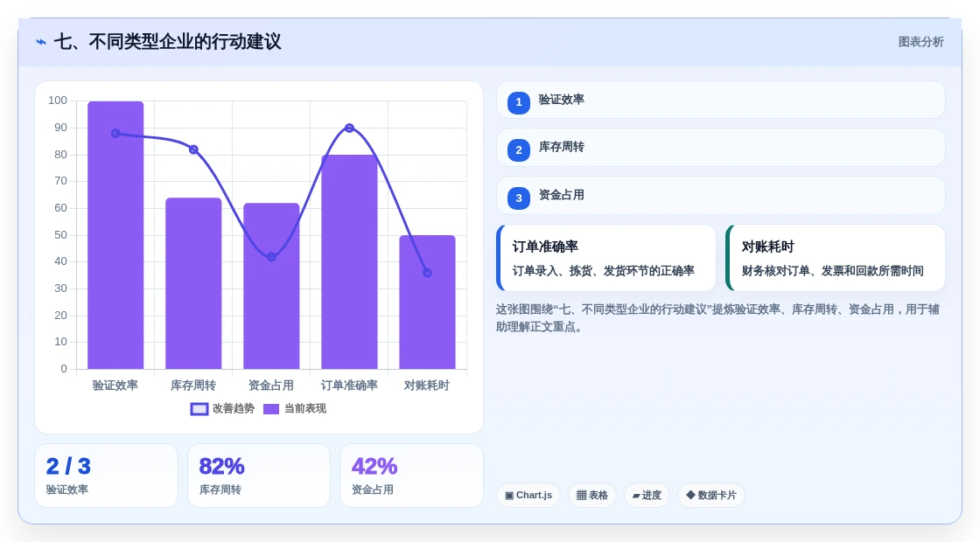980x542 pixels.
Task: Select the 对账耗时 description card
Action: [836, 258]
